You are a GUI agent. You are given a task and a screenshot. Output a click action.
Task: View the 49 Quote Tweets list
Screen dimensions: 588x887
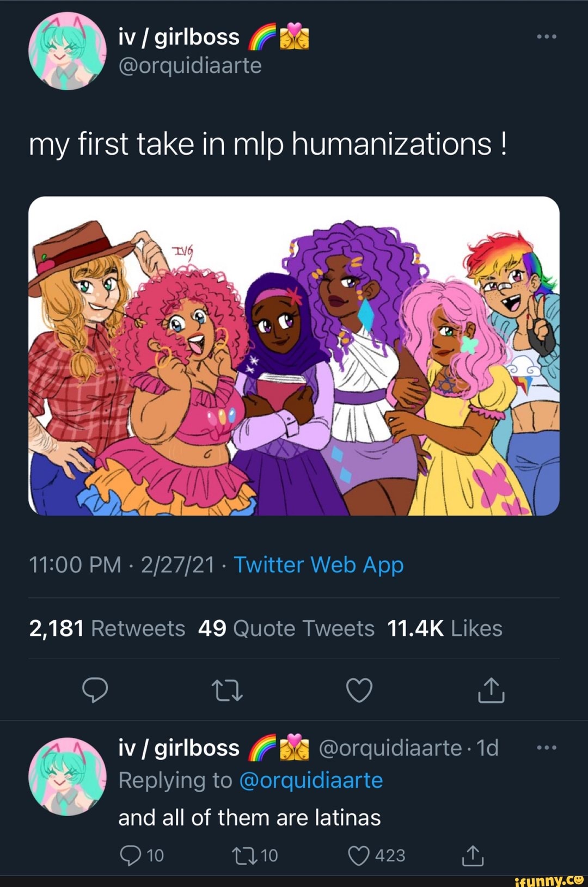click(286, 628)
